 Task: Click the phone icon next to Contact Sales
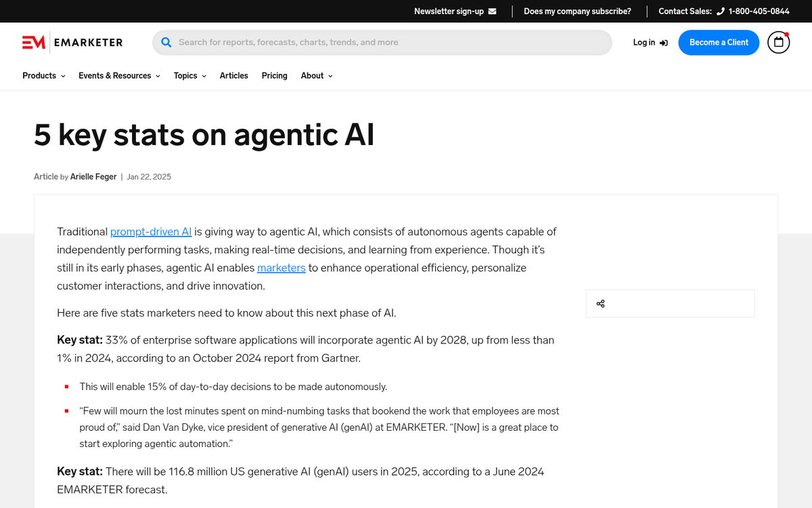pyautogui.click(x=720, y=12)
